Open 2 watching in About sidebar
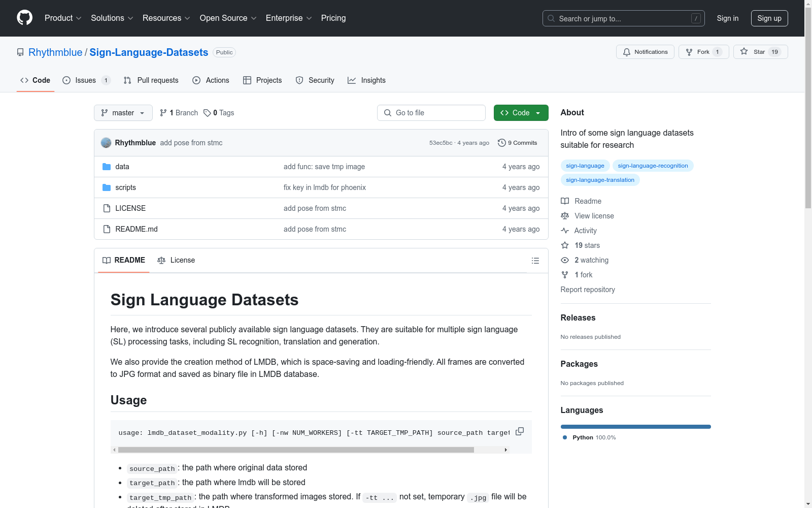The width and height of the screenshot is (812, 508). 585,260
